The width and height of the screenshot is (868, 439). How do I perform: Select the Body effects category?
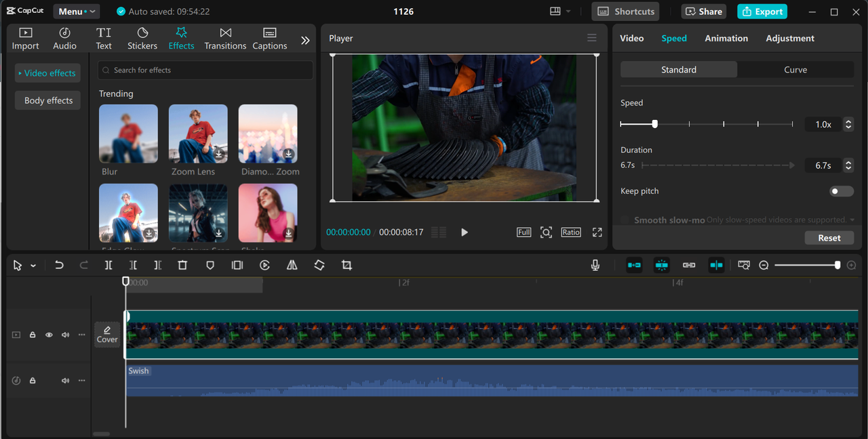pyautogui.click(x=48, y=100)
